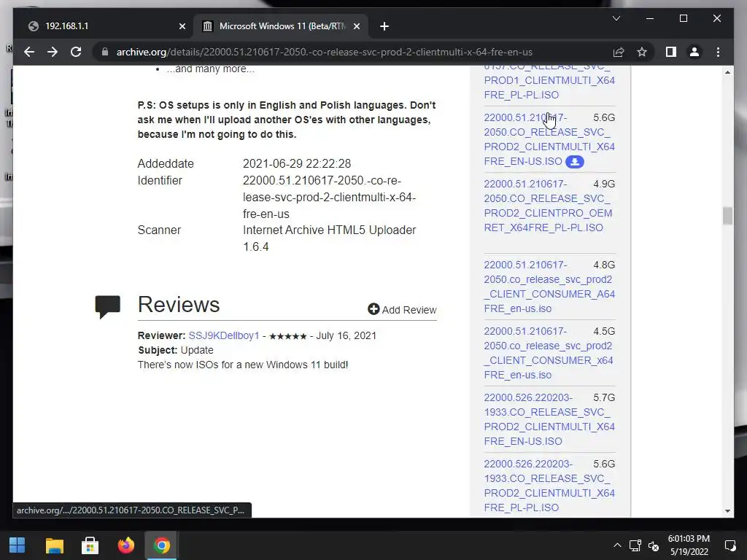The image size is (747, 560).
Task: Download the 4.8G CLIENT_CONSUMER_A64 en-us iso
Action: point(549,287)
